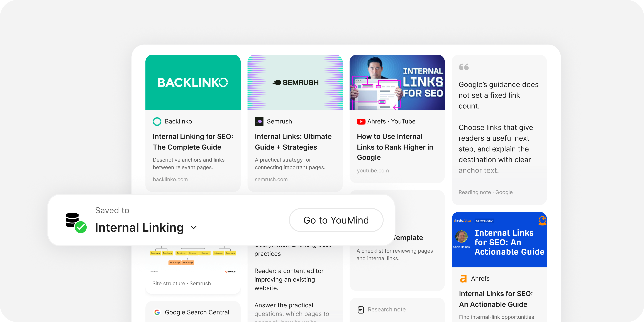Open the Backlinko banner thumbnail

pyautogui.click(x=193, y=82)
